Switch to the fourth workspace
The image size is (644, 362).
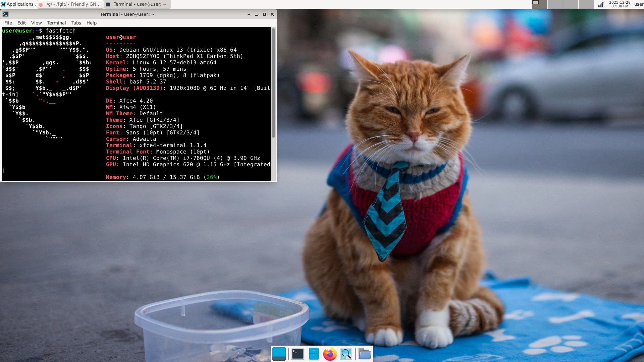click(x=586, y=4)
